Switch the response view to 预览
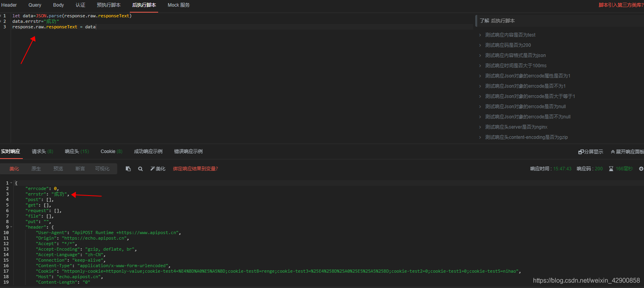 (x=58, y=169)
